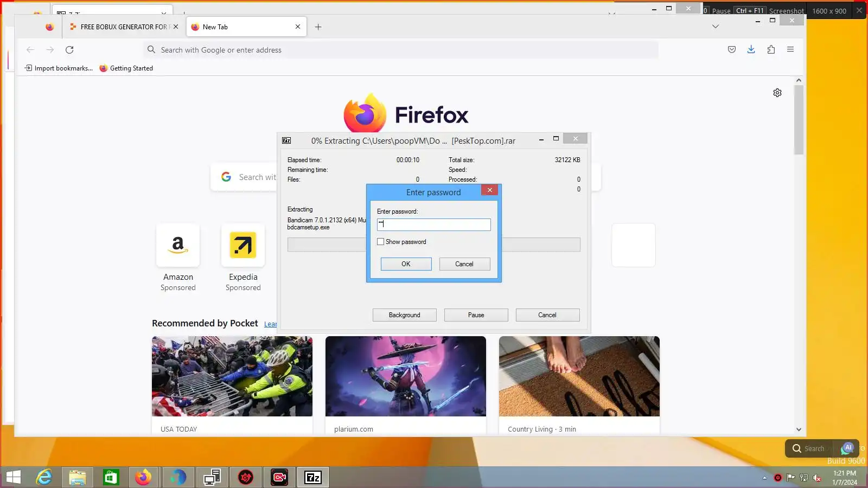Screen dimensions: 868x488
Task: Click Pause in the recorder overlay
Action: pos(721,11)
